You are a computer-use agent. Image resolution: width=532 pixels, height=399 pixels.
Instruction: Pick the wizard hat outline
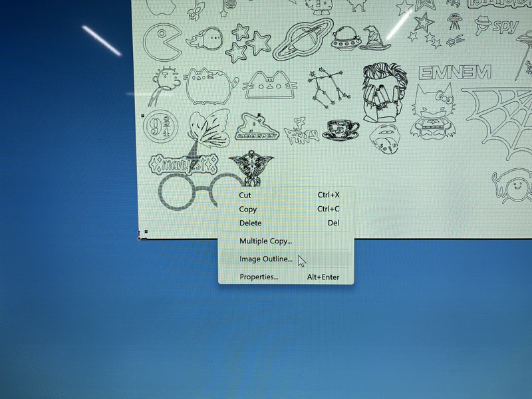(374, 38)
